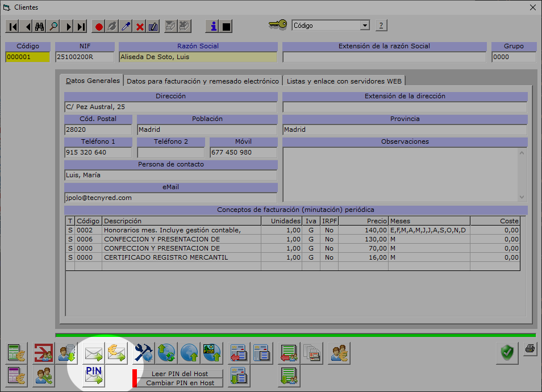Open the Código sort dropdown
Viewport: 542px width, 392px height.
click(365, 26)
